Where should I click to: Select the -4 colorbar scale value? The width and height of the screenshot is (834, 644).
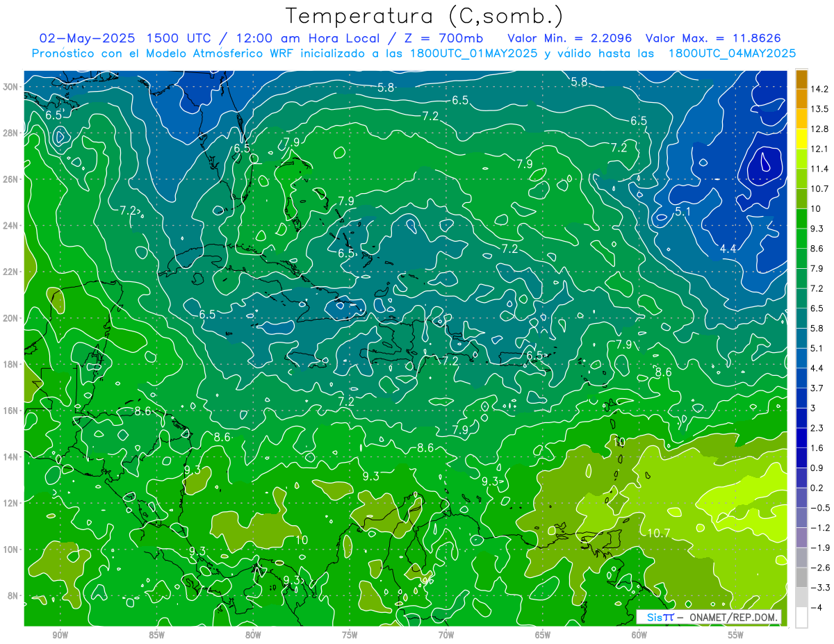point(817,607)
